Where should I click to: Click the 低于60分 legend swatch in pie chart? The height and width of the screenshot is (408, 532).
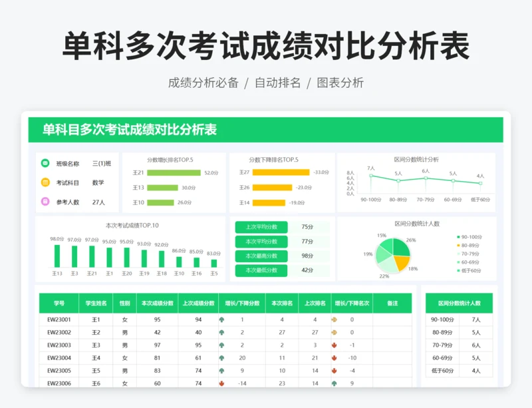pyautogui.click(x=458, y=270)
